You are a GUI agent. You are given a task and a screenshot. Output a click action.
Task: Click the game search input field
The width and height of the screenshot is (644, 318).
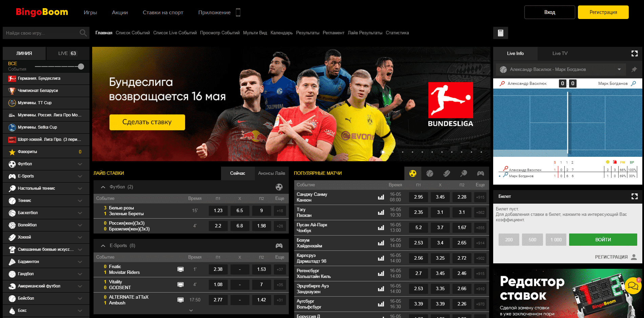41,33
